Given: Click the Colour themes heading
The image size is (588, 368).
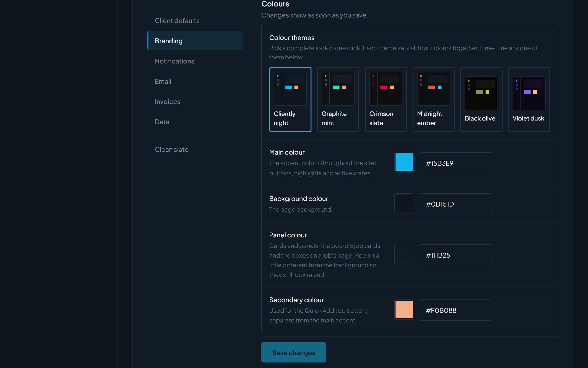Looking at the screenshot, I should click(291, 38).
